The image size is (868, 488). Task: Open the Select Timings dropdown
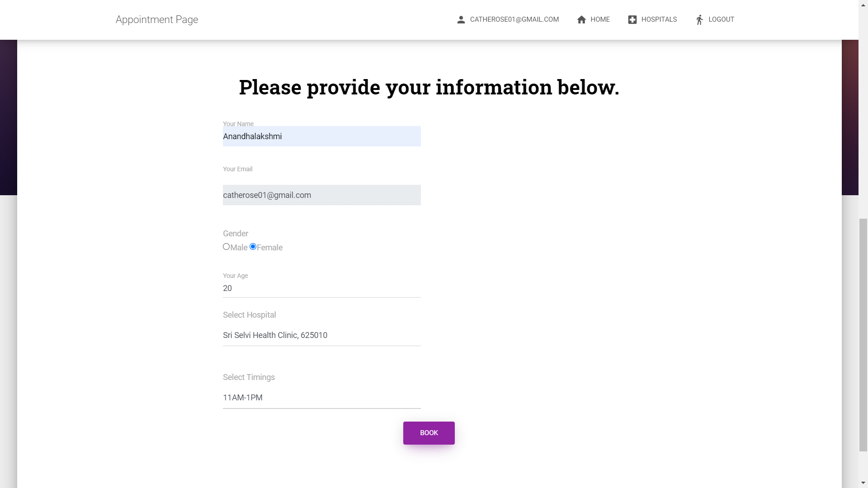tap(321, 398)
